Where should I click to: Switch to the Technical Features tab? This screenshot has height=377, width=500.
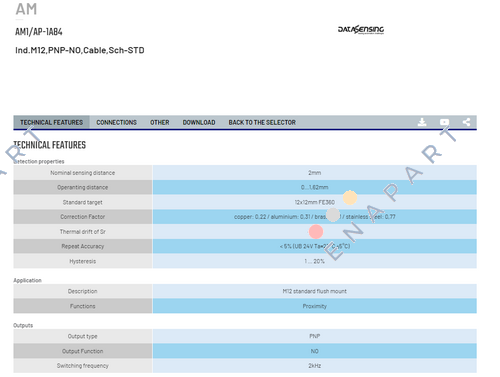tap(51, 122)
